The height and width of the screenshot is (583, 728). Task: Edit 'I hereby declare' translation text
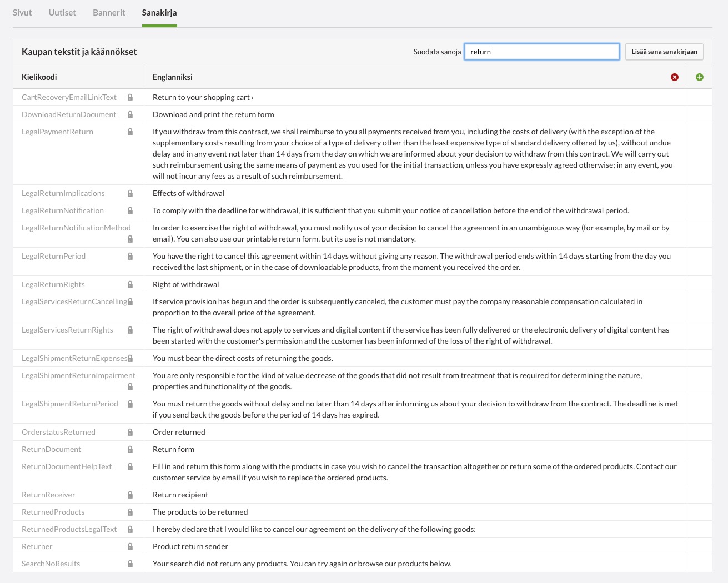pyautogui.click(x=314, y=529)
